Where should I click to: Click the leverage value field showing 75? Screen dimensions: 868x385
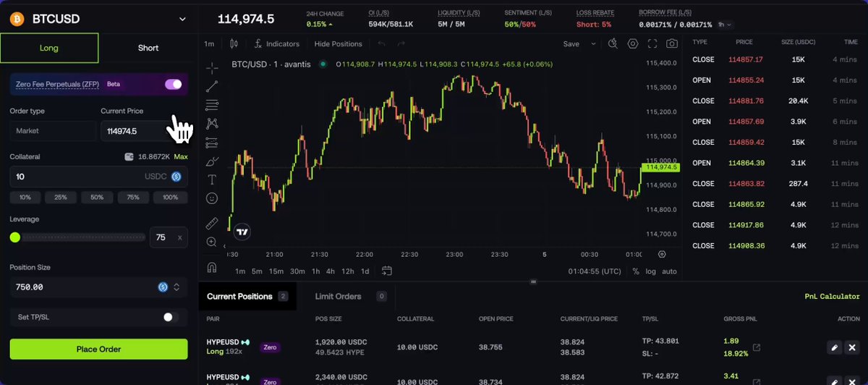point(169,237)
